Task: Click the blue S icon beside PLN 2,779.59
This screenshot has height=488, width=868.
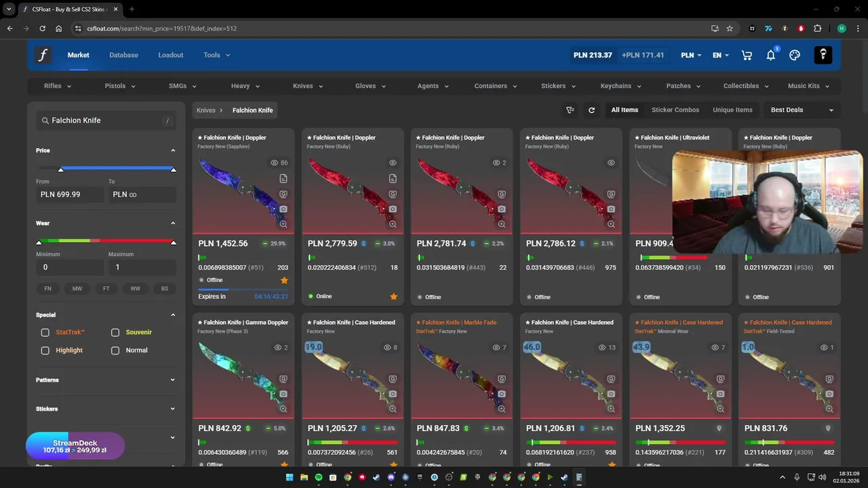Action: (x=363, y=243)
